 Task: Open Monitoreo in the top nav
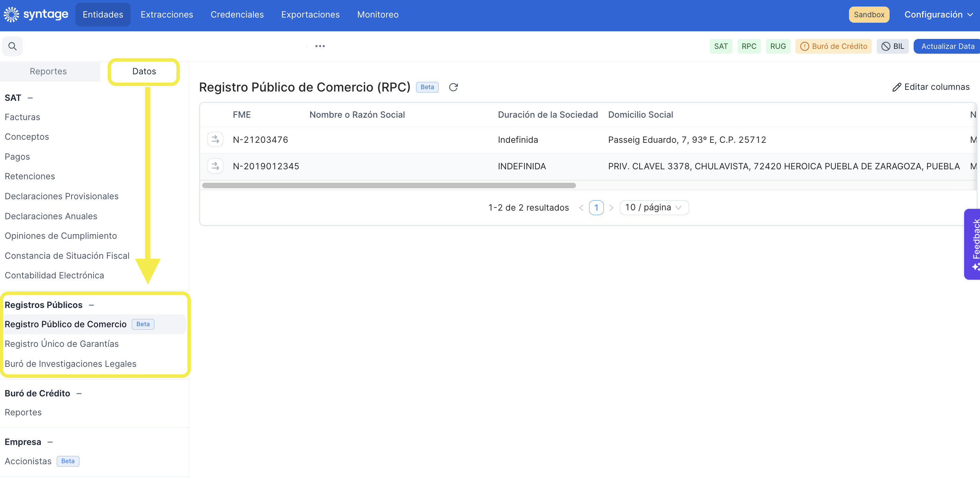(x=378, y=14)
